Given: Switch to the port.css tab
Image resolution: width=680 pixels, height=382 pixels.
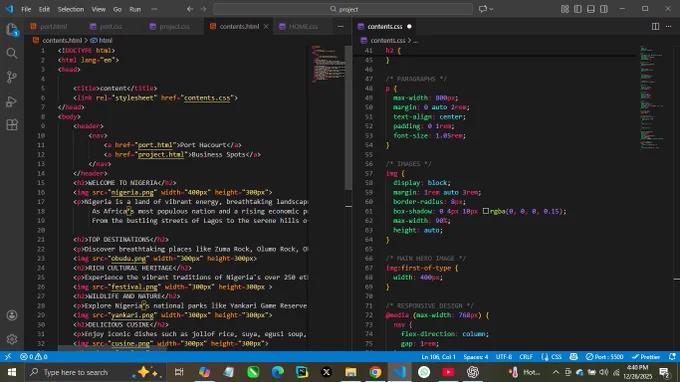Looking at the screenshot, I should [x=111, y=26].
